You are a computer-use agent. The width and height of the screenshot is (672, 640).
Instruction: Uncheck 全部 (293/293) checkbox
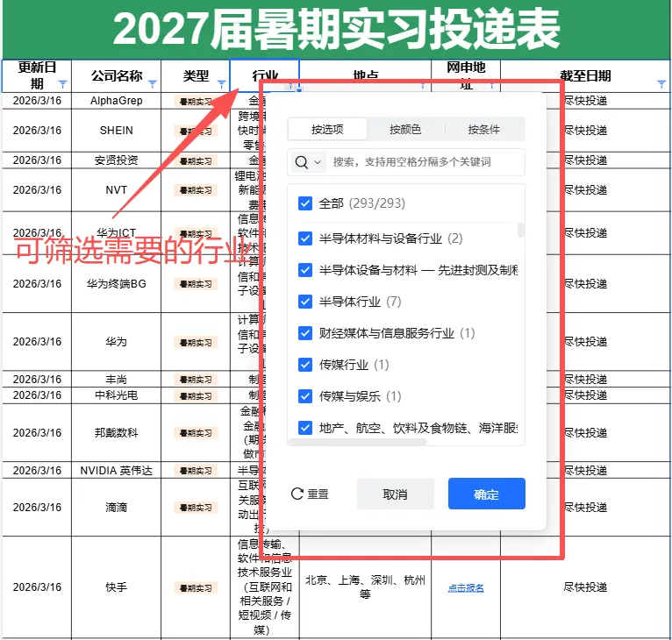(x=305, y=203)
